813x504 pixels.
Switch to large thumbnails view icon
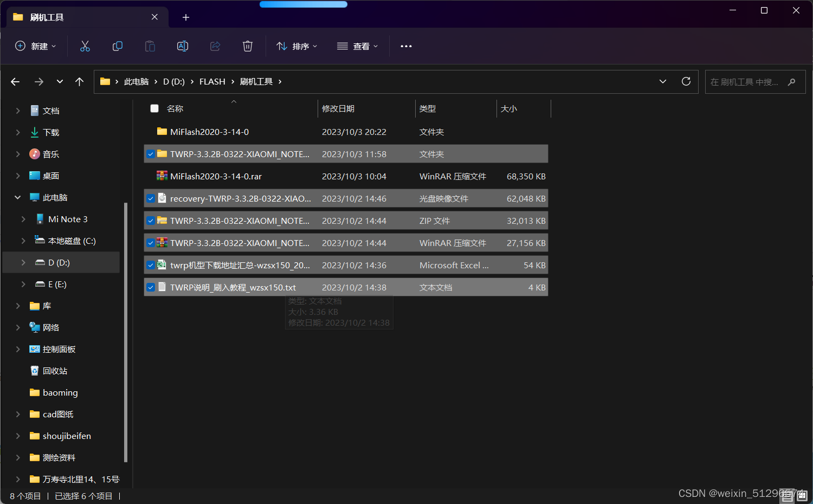pos(802,495)
